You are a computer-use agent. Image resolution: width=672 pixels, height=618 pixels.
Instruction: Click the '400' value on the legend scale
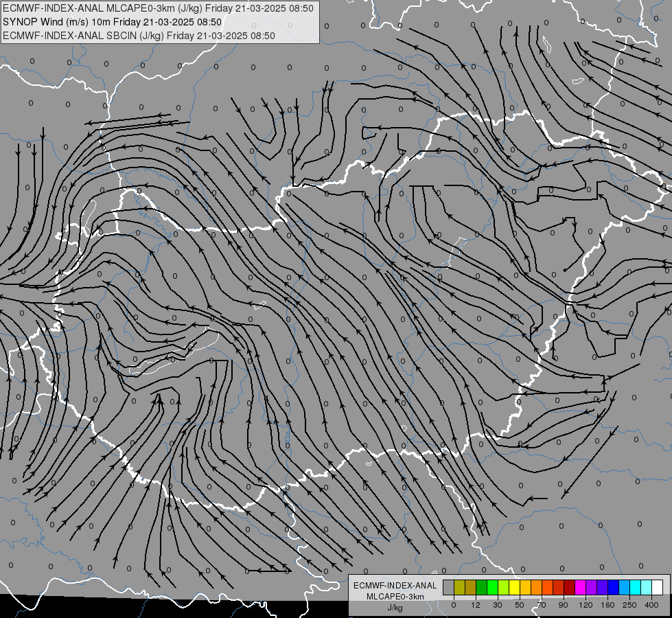point(651,605)
